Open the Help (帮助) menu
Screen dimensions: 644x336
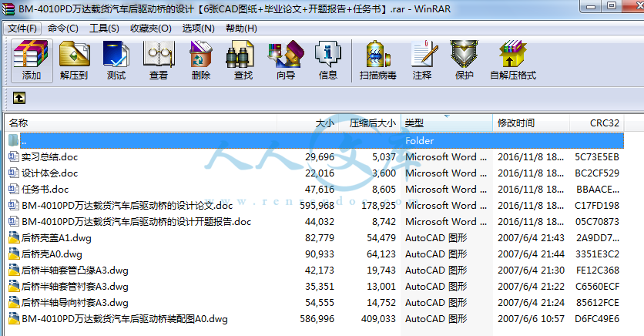point(242,29)
